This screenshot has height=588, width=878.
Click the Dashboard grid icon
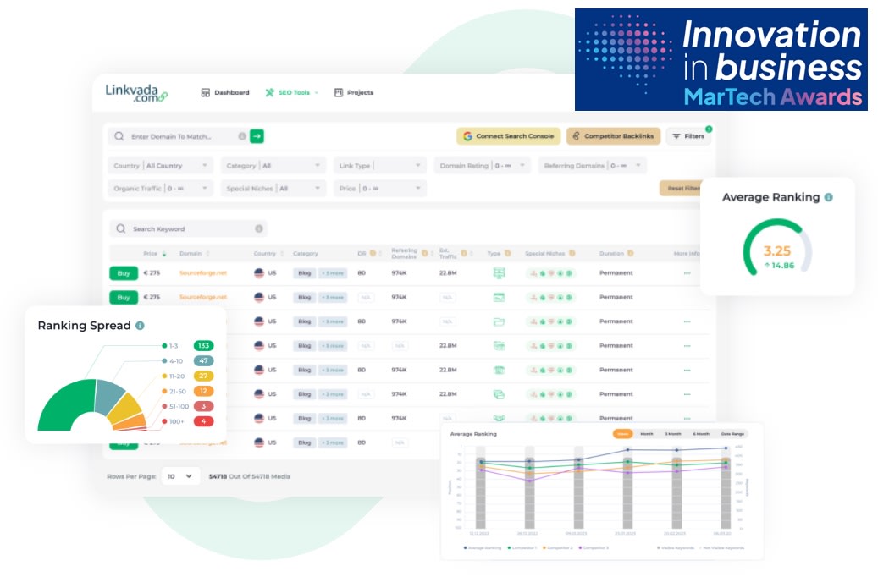206,92
